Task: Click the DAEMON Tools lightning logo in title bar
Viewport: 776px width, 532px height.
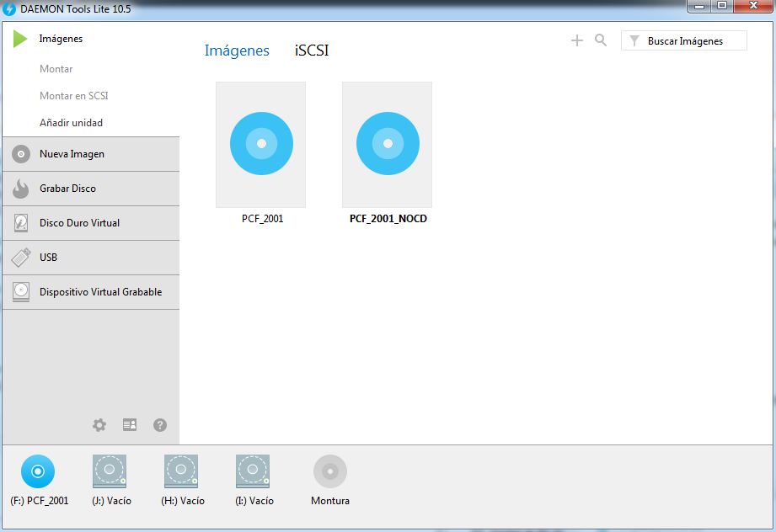Action: 9,9
